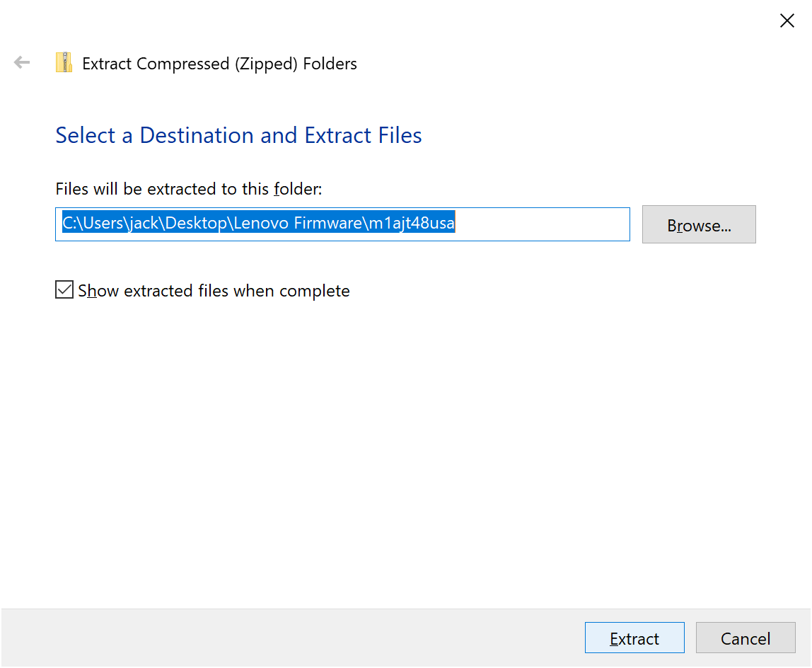Click the Extract Compressed (Zipped) Folders title

pyautogui.click(x=219, y=64)
